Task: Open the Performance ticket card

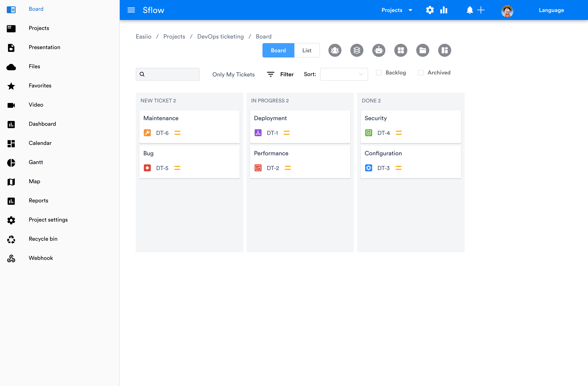Action: click(x=300, y=162)
